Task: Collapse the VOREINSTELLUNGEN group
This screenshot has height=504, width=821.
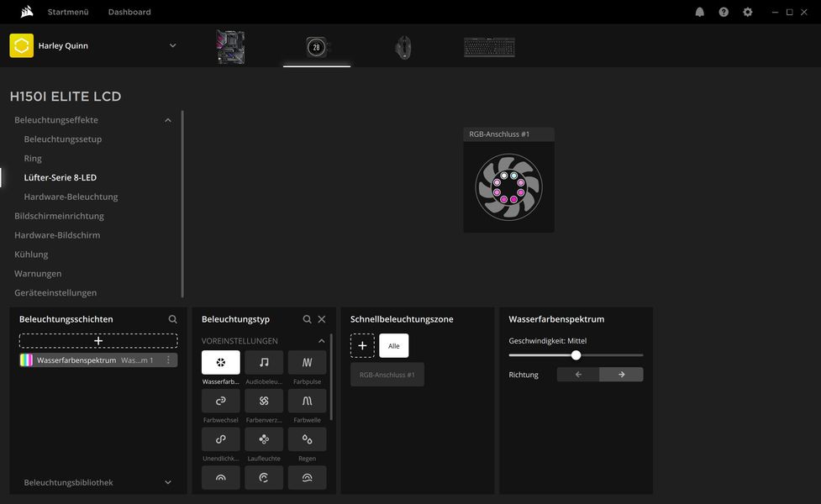Action: 322,341
